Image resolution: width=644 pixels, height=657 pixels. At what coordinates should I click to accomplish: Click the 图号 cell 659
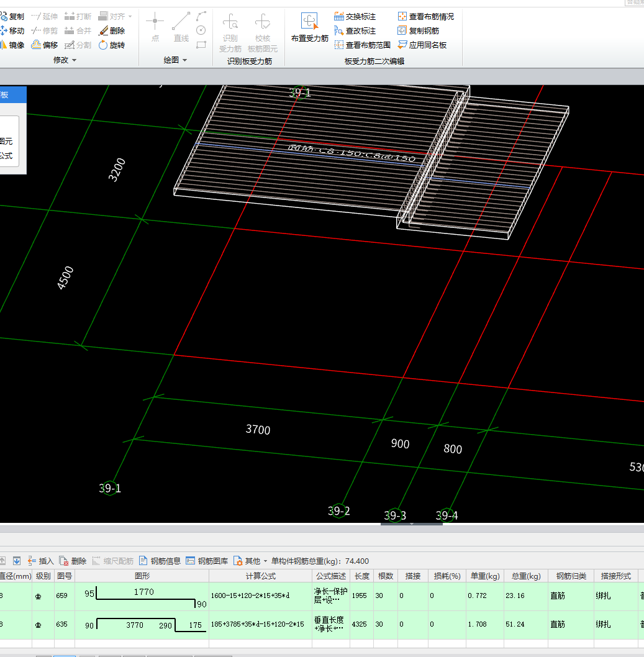tap(64, 596)
